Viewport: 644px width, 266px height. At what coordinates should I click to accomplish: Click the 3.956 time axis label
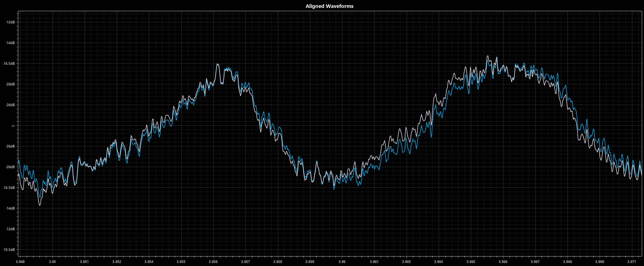213,262
